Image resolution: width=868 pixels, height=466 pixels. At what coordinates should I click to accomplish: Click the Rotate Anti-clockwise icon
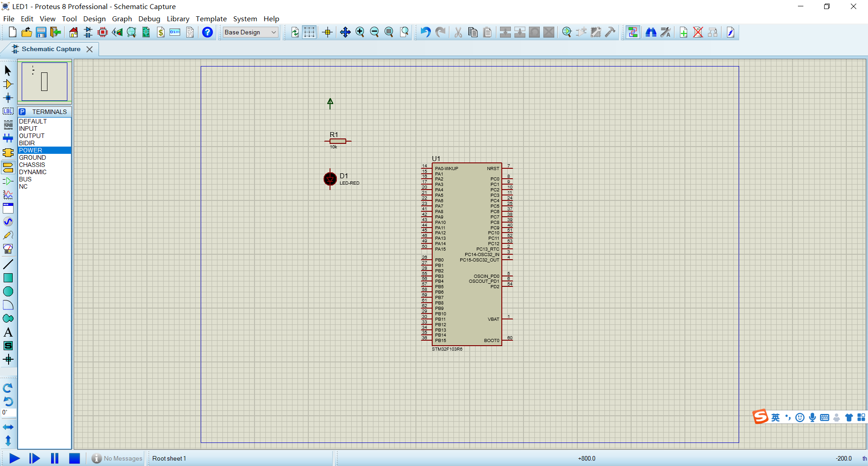tap(8, 401)
